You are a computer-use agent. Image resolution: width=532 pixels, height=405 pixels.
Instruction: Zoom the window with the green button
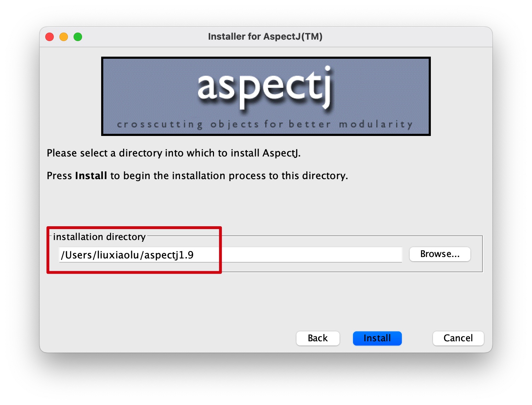pos(78,37)
